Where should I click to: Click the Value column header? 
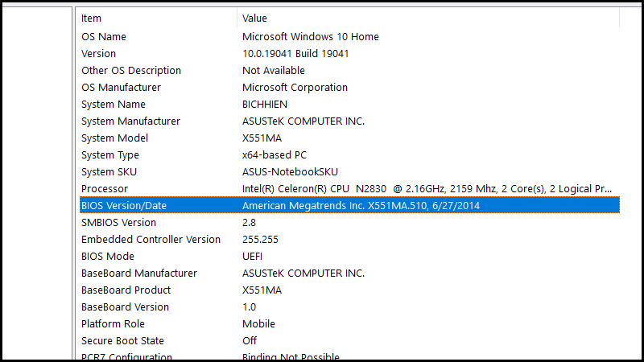coord(254,18)
